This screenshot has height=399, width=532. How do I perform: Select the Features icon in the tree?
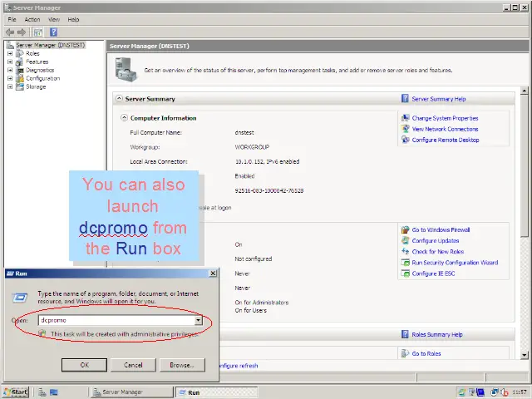pos(20,62)
